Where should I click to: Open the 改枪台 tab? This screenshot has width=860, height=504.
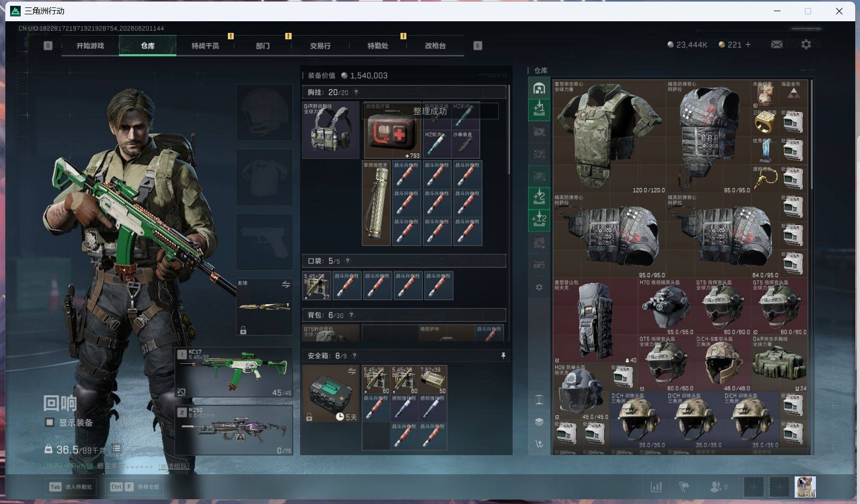click(435, 46)
